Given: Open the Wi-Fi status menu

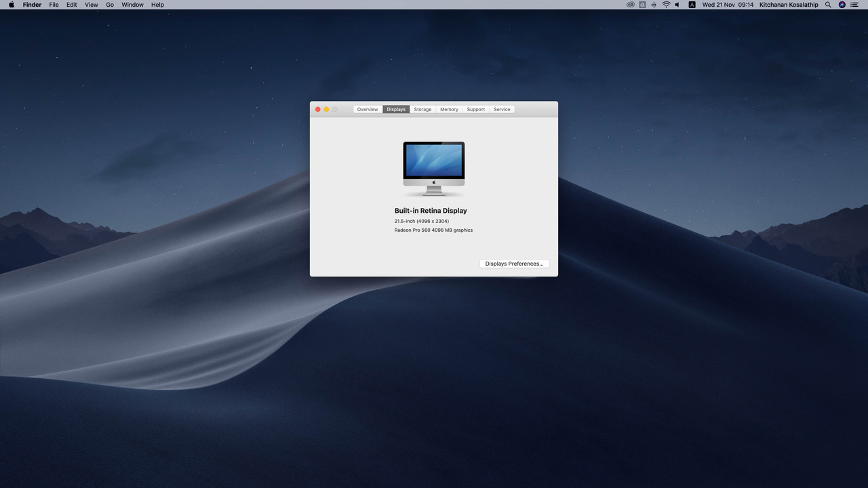Looking at the screenshot, I should click(666, 5).
